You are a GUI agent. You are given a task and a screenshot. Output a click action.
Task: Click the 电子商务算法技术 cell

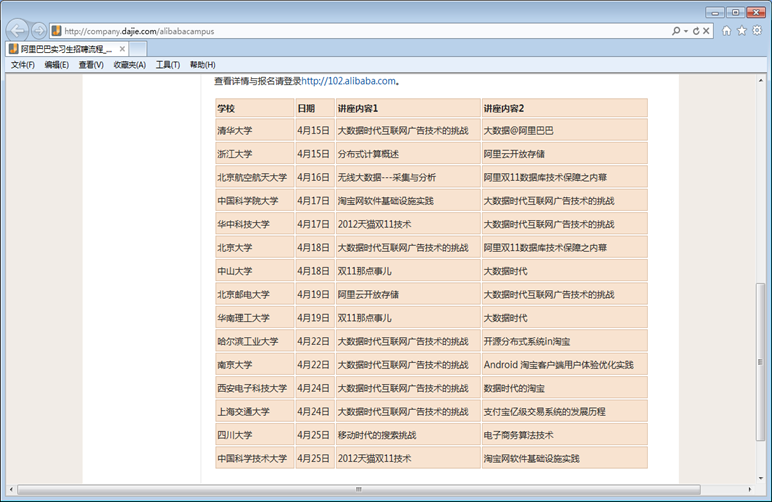click(x=565, y=435)
